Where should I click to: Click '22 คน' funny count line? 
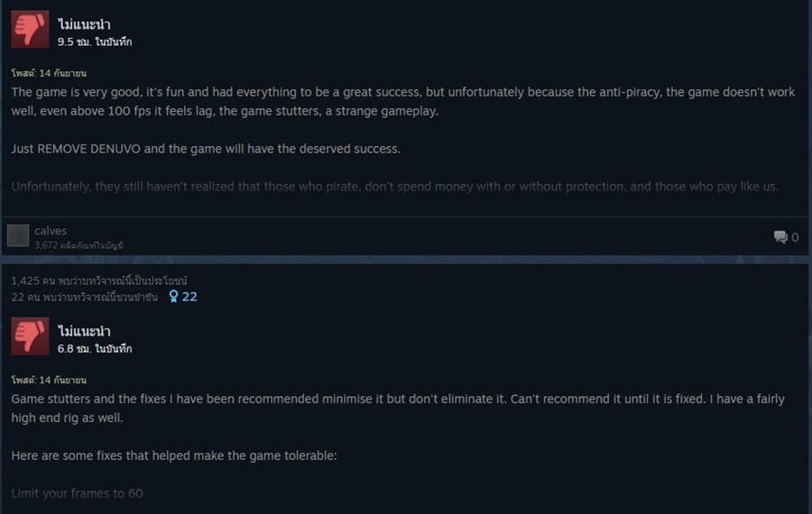tap(85, 297)
